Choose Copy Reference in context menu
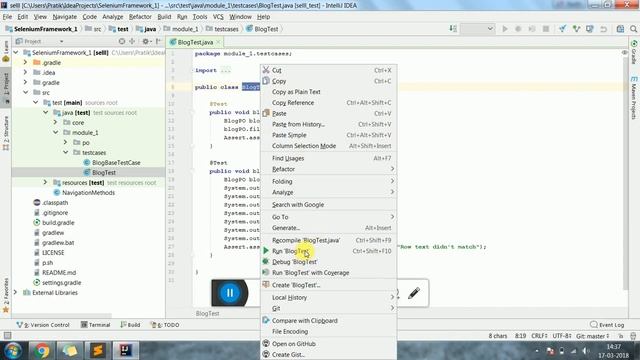Screen dimensions: 640x360 tap(329, 103)
